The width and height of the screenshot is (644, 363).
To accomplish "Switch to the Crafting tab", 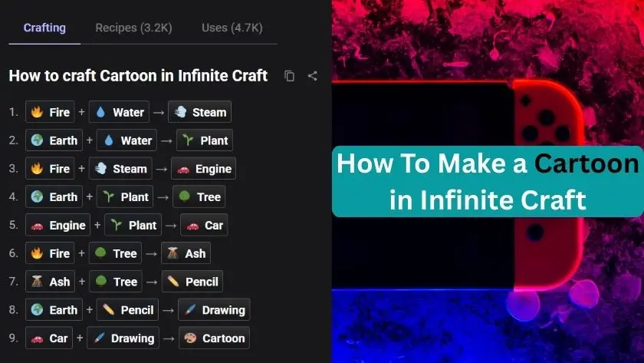I will 44,28.
